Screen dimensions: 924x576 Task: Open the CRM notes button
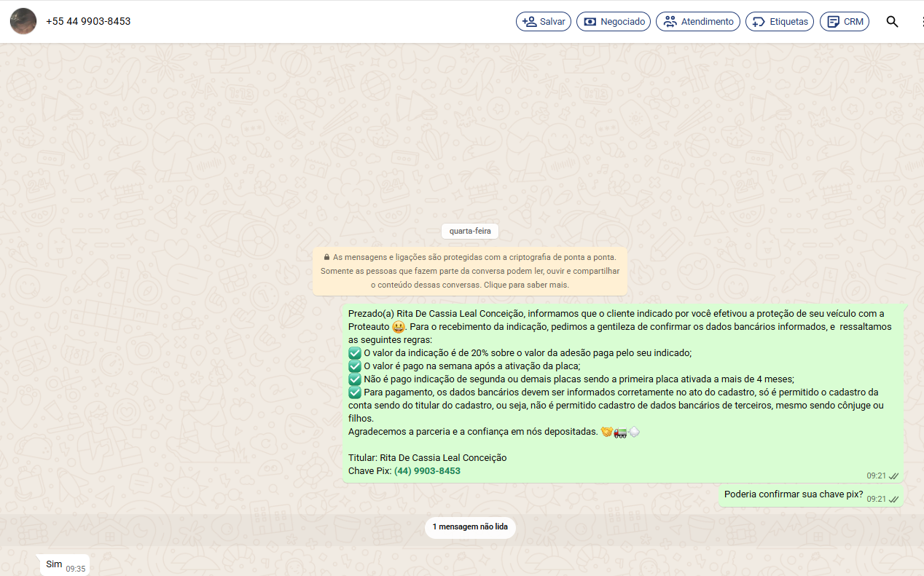click(x=844, y=22)
